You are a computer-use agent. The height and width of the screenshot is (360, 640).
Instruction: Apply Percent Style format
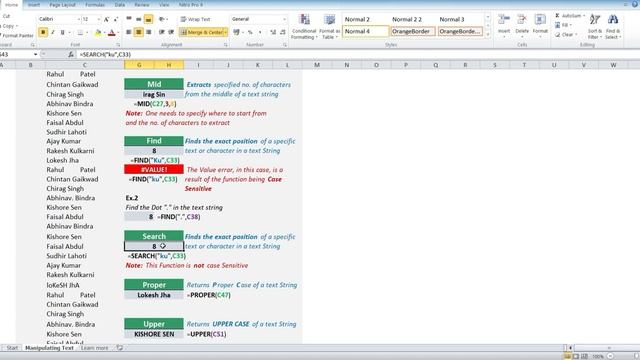tap(250, 32)
